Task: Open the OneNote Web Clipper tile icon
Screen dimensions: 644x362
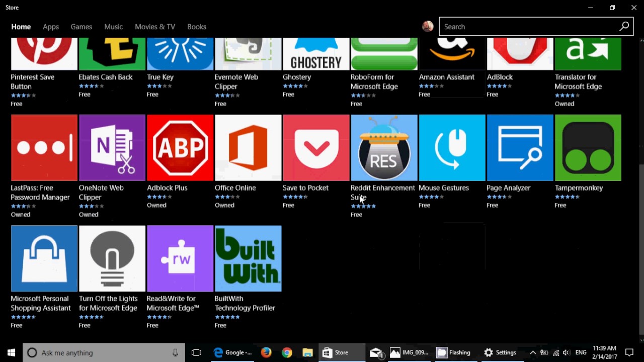Action: pos(112,148)
